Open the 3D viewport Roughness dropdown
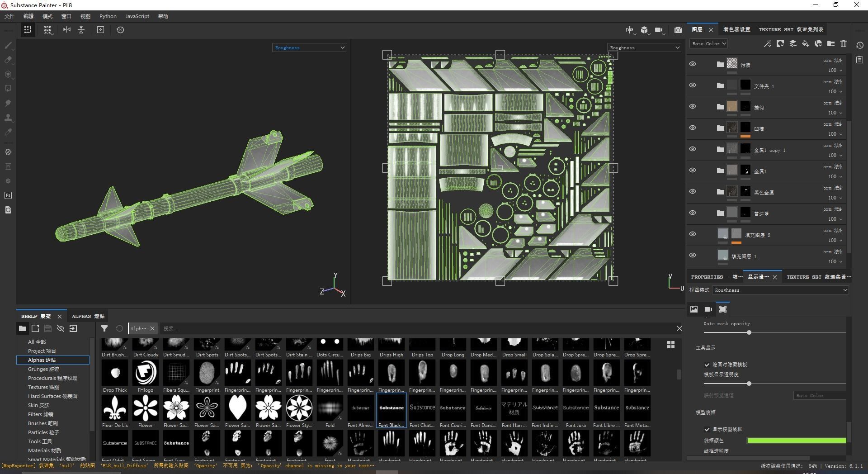Viewport: 868px width, 474px height. [x=309, y=47]
